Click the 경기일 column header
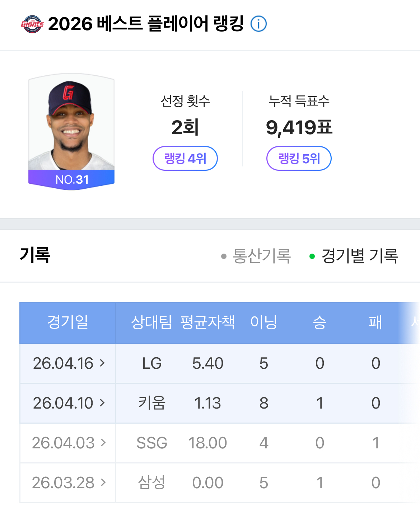 pyautogui.click(x=68, y=322)
